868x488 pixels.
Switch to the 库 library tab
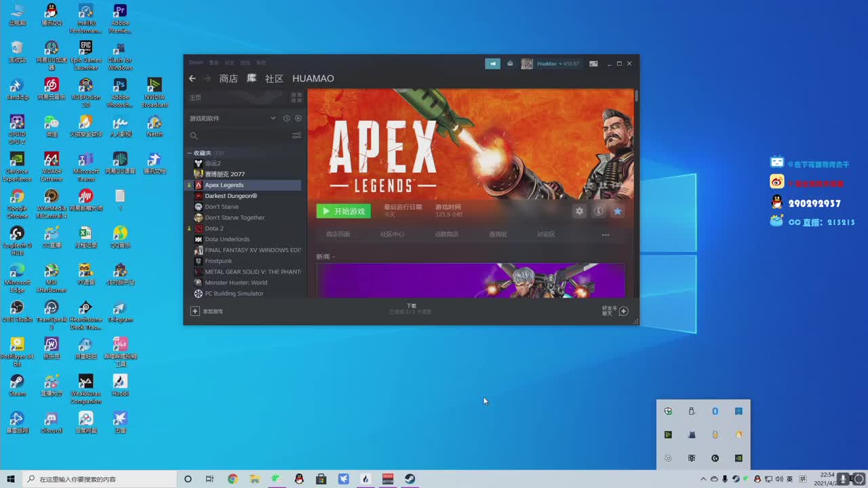[x=252, y=79]
